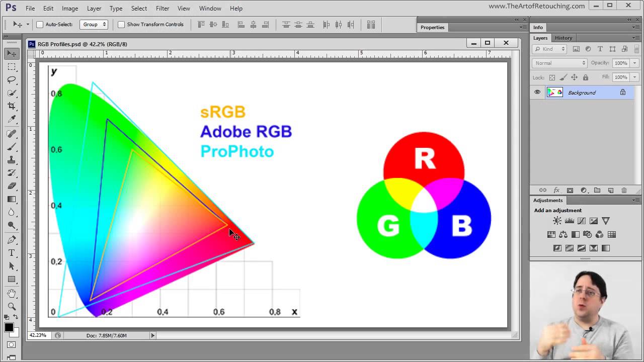Enable Show Transform Controls checkbox
Screen dimensions: 644x362
121,24
